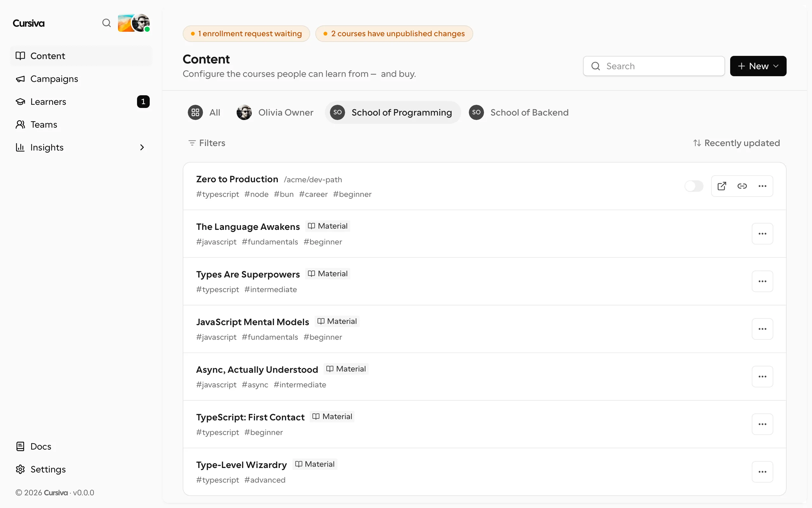Click the #node tag on Zero to Production
812x508 pixels.
[256, 194]
